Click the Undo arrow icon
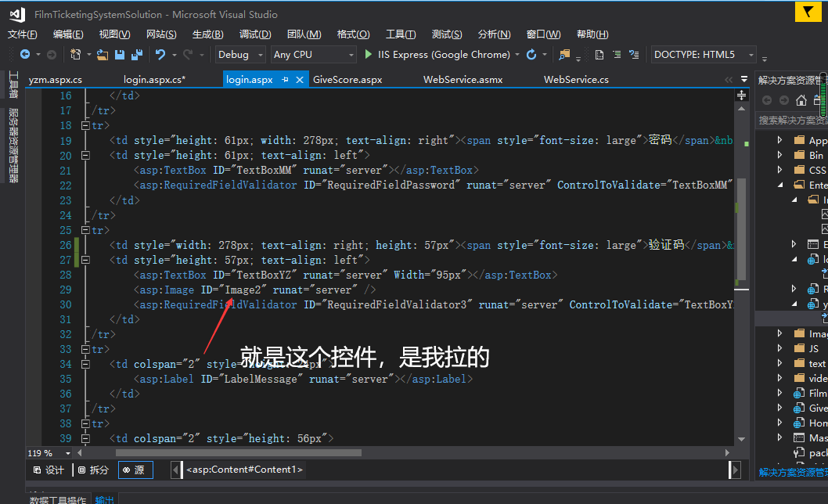The width and height of the screenshot is (828, 504). coord(160,55)
